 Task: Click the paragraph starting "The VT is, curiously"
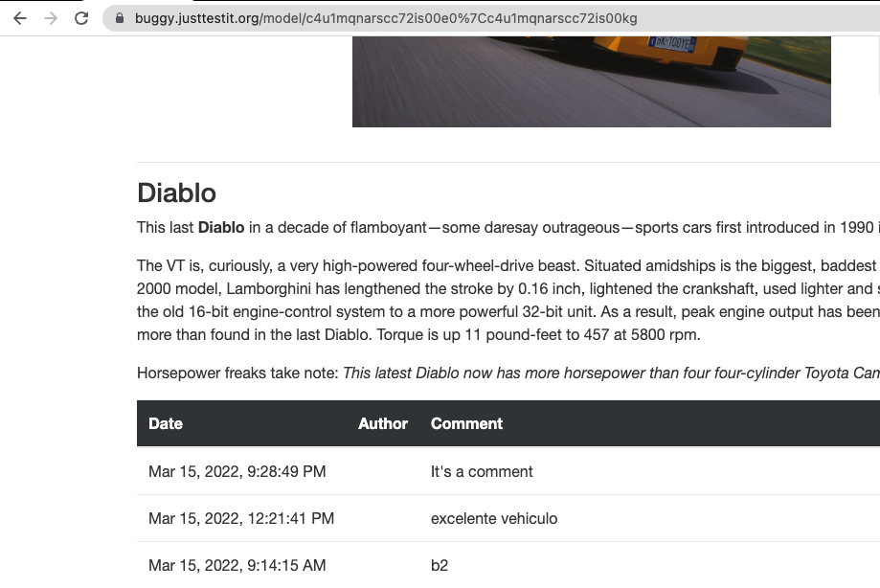coord(508,300)
